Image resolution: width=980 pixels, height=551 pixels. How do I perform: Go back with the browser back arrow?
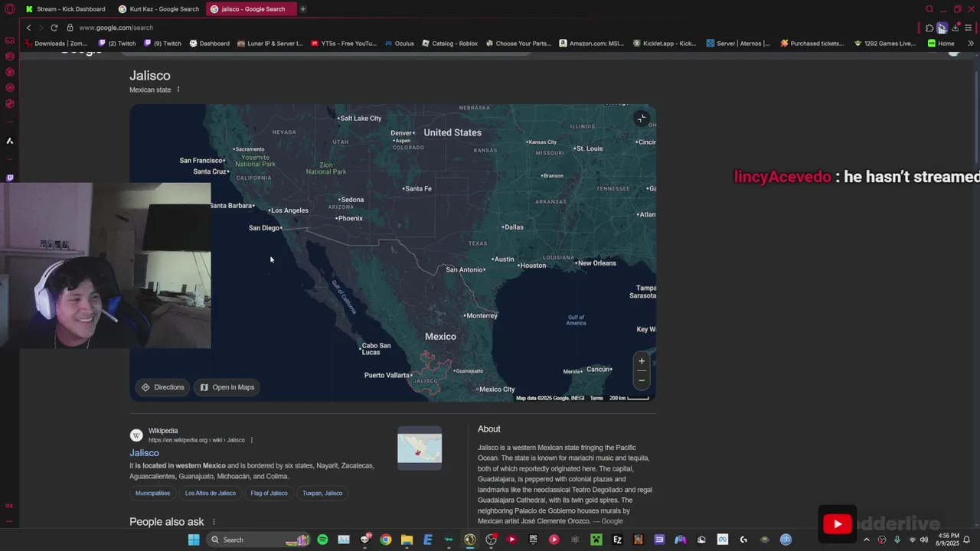[x=28, y=28]
